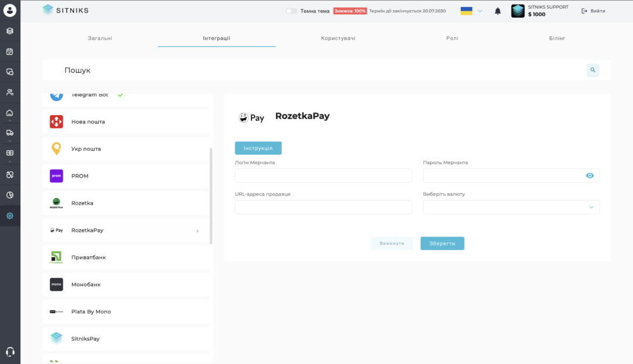Viewport: 633px width, 364px height.
Task: Open the chat-bot sidebar icon
Action: click(x=9, y=175)
